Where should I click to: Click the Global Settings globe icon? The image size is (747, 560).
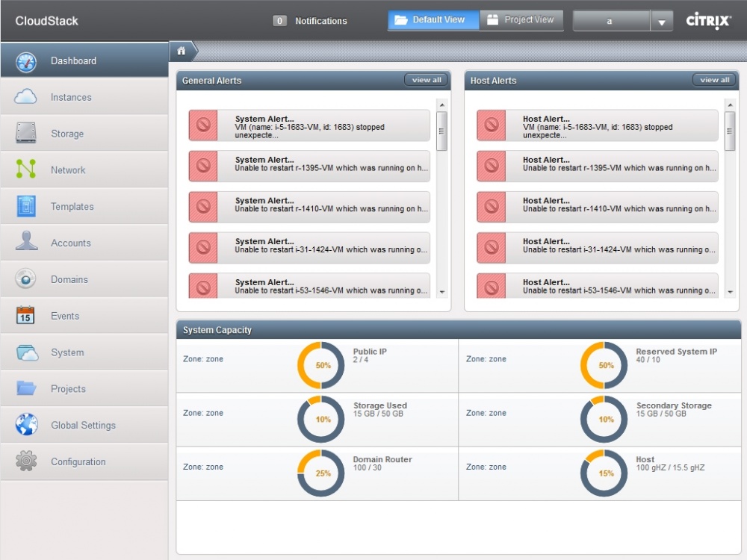[x=26, y=424]
